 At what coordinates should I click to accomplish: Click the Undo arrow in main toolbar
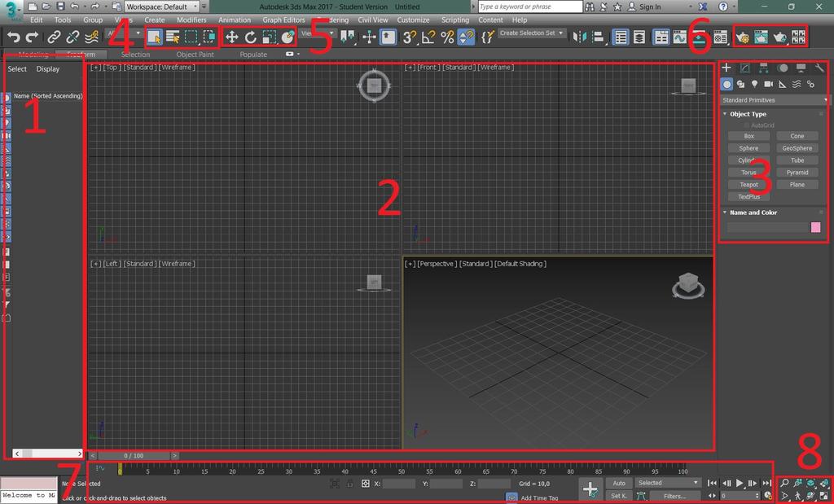coord(14,37)
